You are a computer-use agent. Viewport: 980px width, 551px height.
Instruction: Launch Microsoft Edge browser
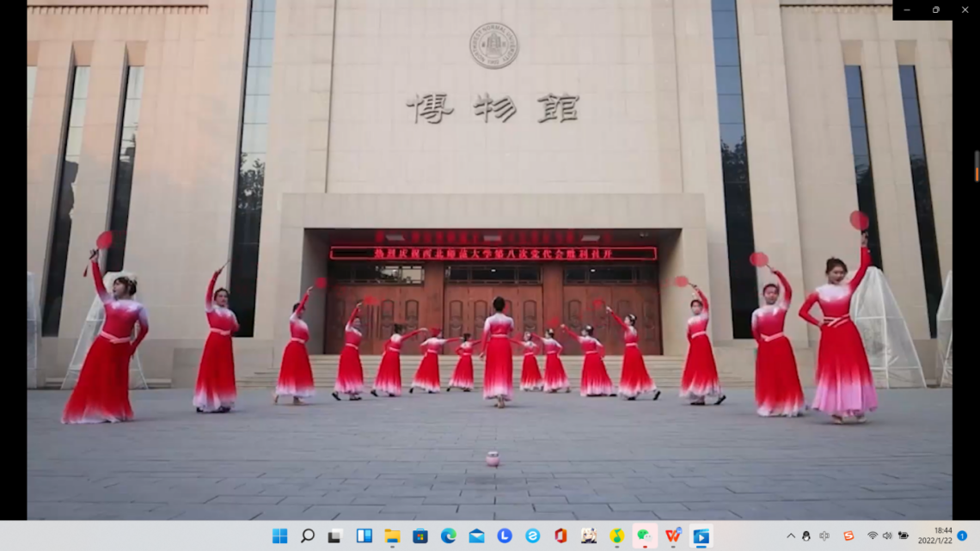coord(448,536)
